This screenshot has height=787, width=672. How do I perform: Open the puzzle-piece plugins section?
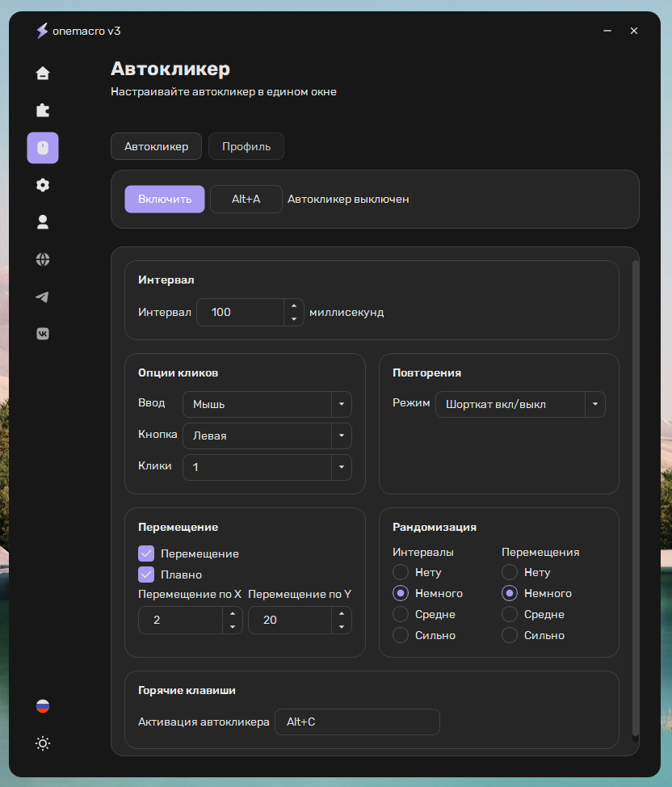tap(43, 111)
